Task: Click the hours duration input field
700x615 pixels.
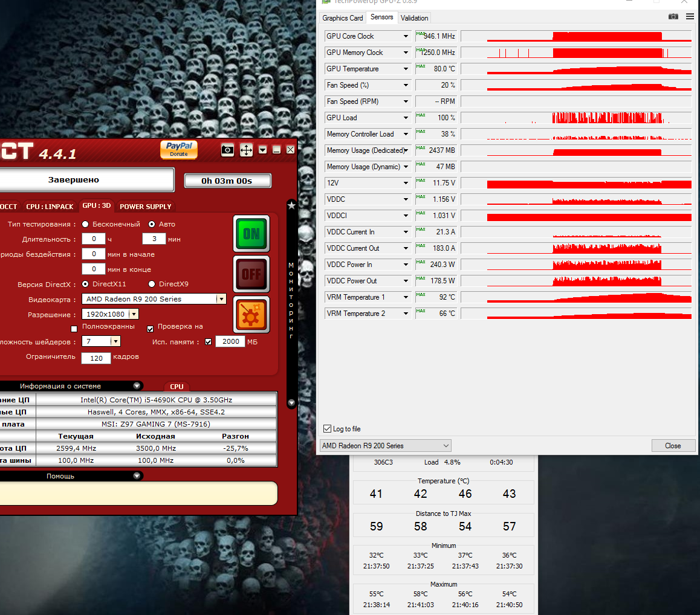Action: [94, 239]
